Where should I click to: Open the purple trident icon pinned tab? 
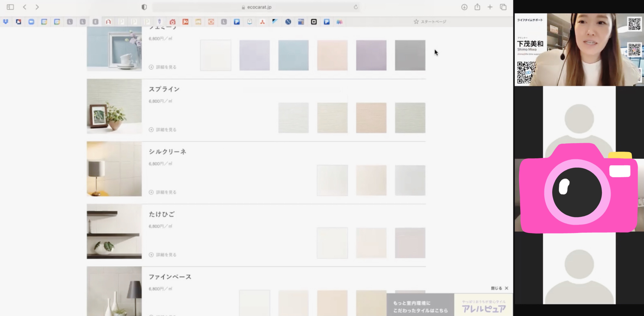pos(159,22)
